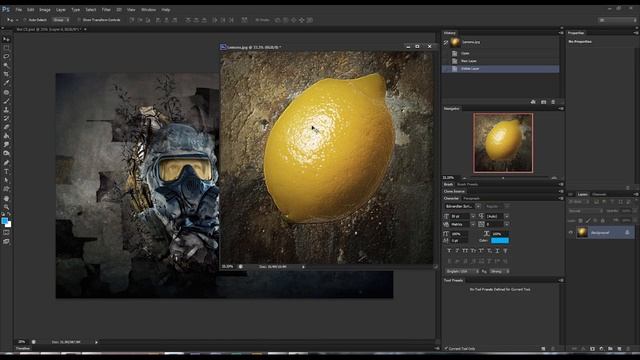Toggle the Auto-Select checkbox
The width and height of the screenshot is (640, 360).
pos(25,20)
